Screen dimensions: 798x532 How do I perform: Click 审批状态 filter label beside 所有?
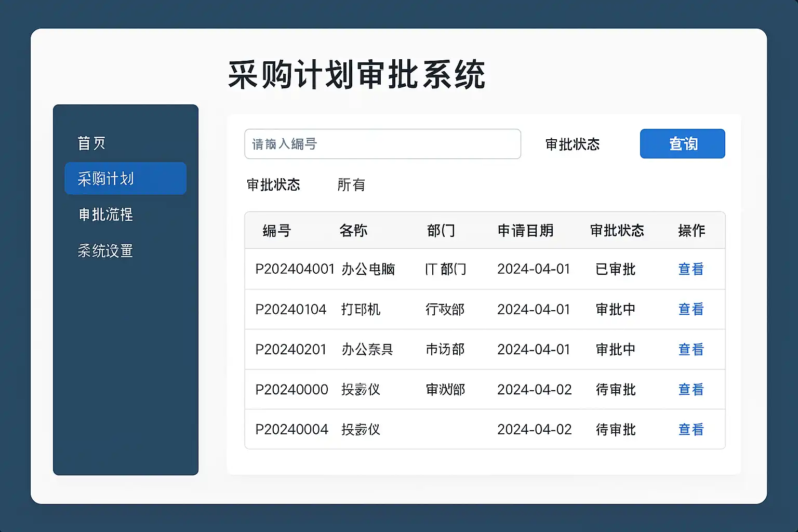coord(273,184)
